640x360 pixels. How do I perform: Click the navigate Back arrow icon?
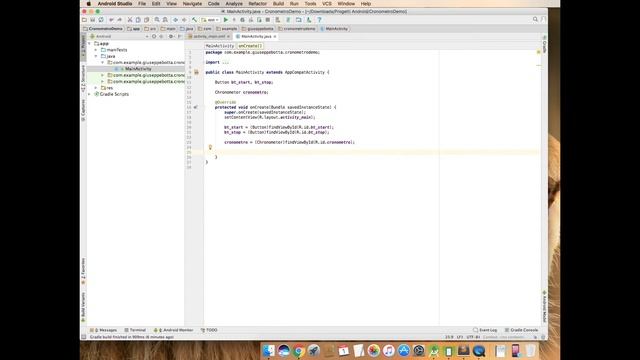176,20
